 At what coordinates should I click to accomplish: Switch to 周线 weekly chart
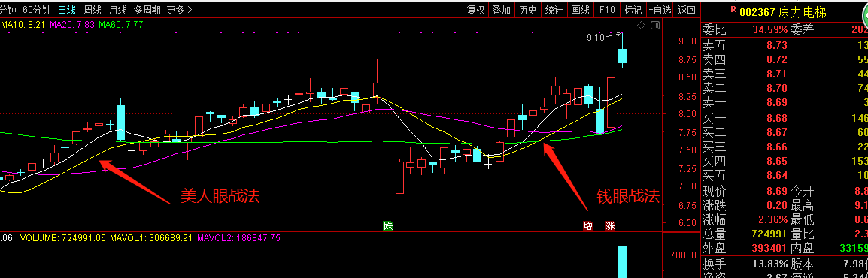(92, 10)
